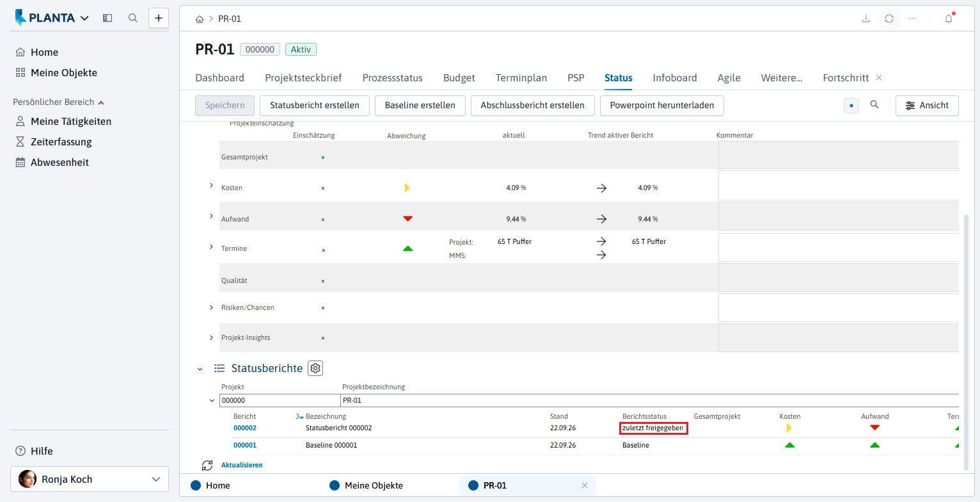Switch to the Terminplan tab
This screenshot has height=502, width=980.
[521, 77]
